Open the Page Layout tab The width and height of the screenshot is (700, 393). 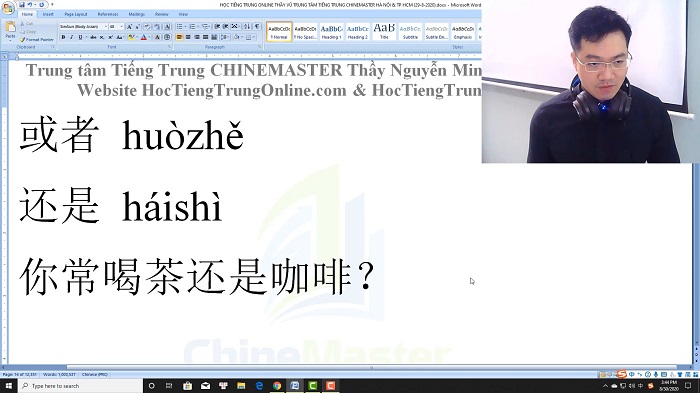coord(76,14)
